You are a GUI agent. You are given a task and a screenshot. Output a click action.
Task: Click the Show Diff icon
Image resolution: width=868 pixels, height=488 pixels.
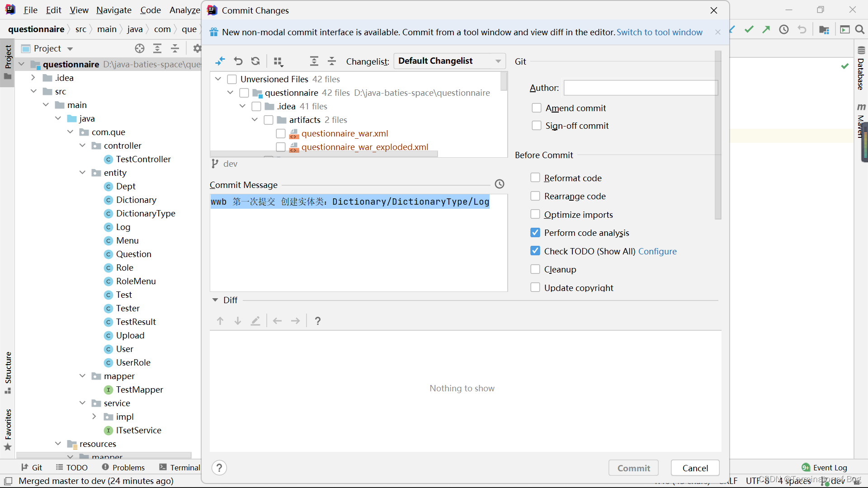220,61
